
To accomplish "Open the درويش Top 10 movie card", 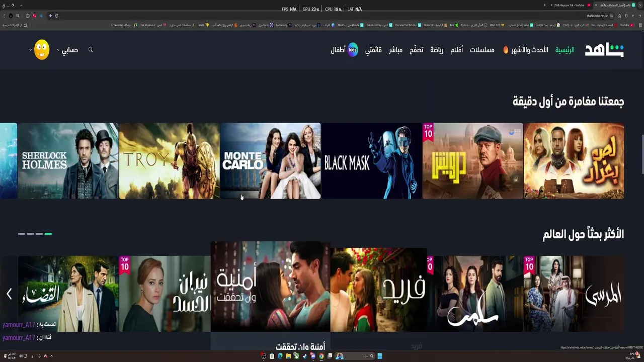I will pyautogui.click(x=473, y=161).
